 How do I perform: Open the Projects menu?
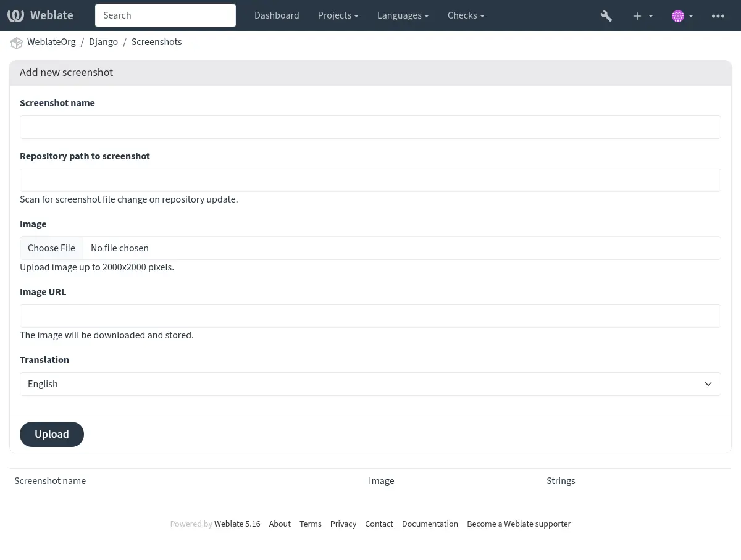tap(338, 15)
